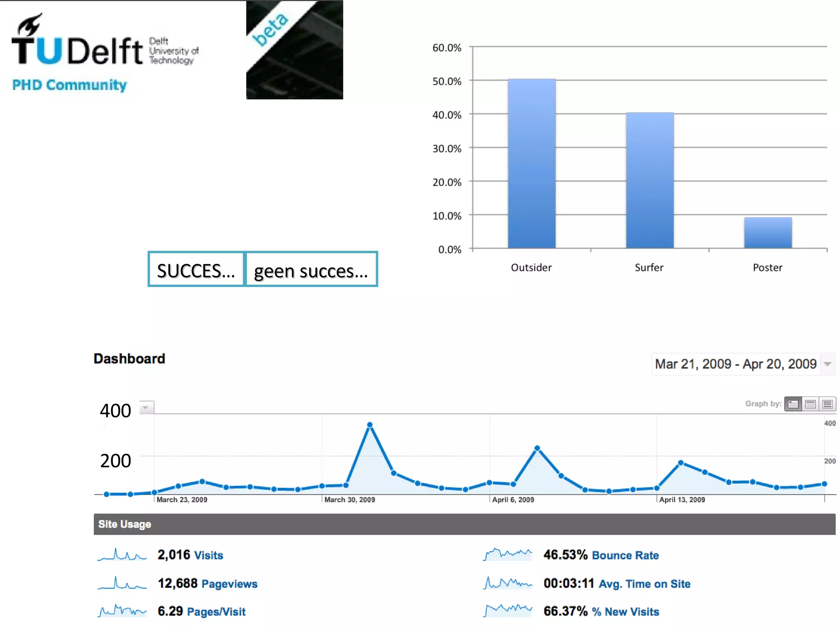840x630 pixels.
Task: Click the Visits sparkline icon
Action: click(x=122, y=555)
